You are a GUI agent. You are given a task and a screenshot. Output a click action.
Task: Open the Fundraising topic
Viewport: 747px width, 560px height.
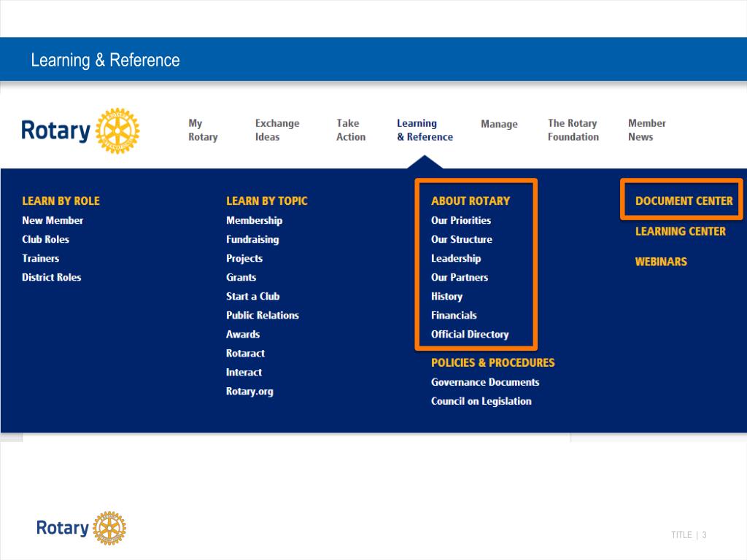(252, 239)
